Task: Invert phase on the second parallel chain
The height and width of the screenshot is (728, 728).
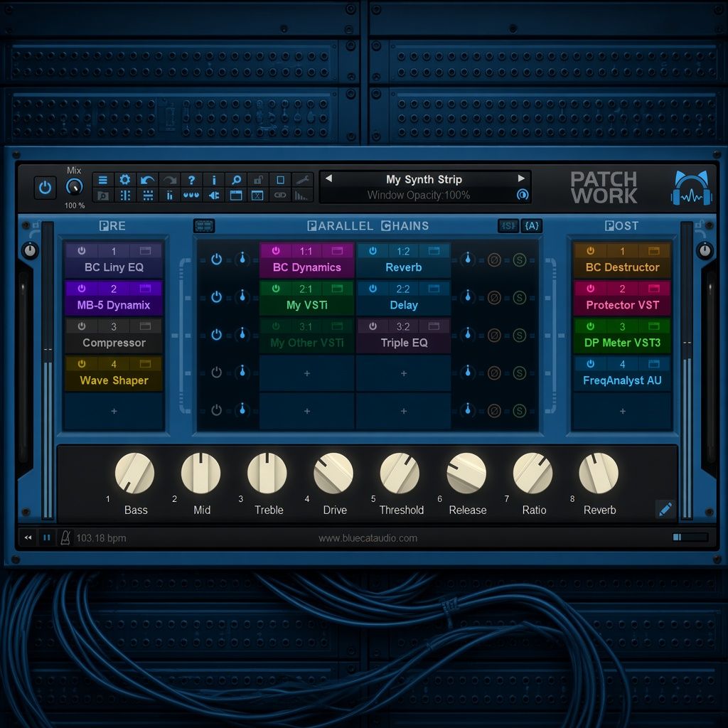Action: coord(494,298)
